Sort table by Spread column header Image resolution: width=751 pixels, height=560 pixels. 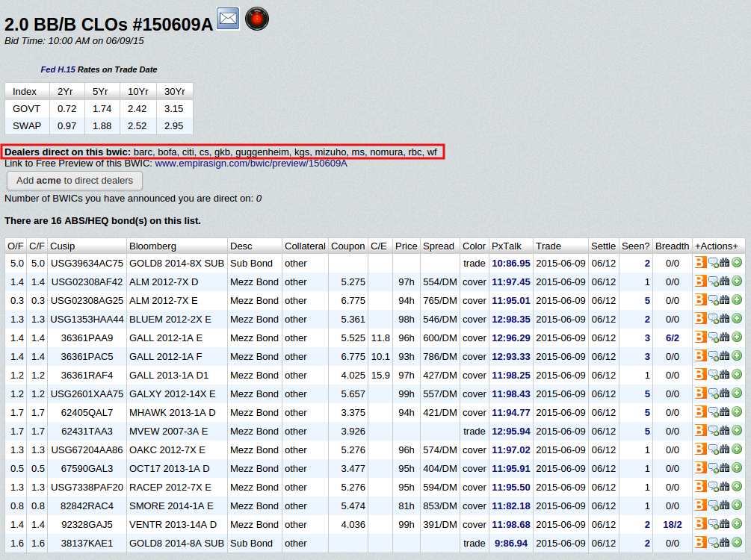(x=438, y=246)
